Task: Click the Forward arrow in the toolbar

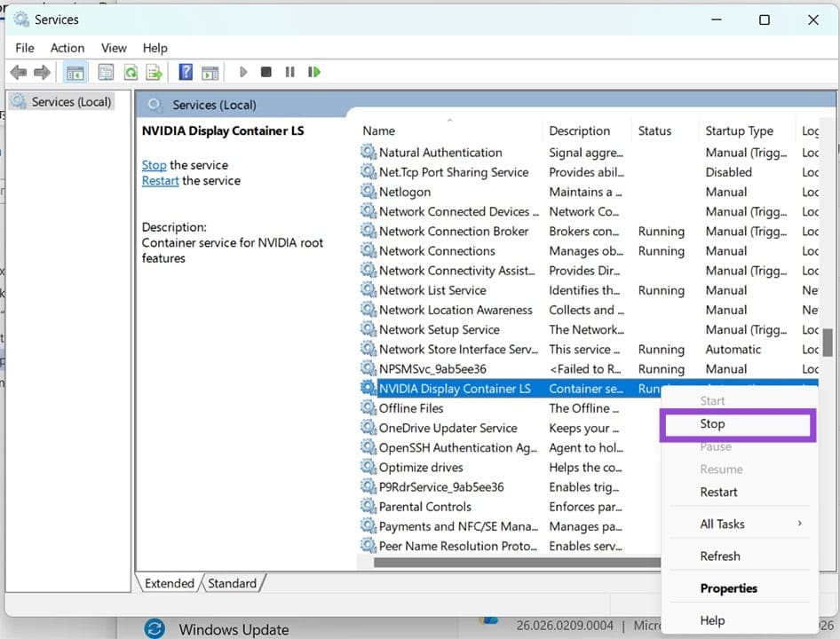Action: click(x=41, y=73)
